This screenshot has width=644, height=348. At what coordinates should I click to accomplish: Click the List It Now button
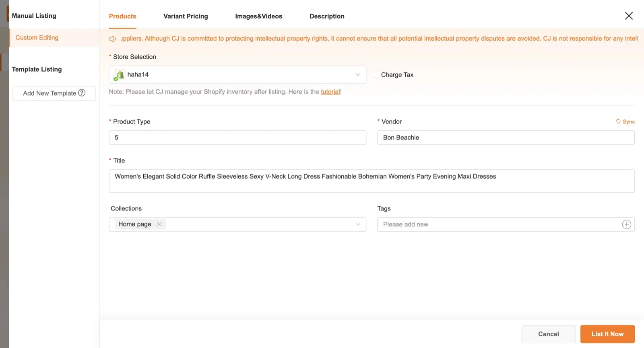point(607,334)
